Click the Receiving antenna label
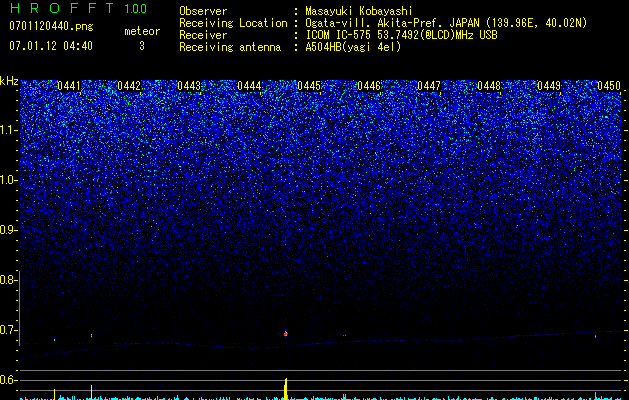The image size is (629, 400). [x=230, y=47]
